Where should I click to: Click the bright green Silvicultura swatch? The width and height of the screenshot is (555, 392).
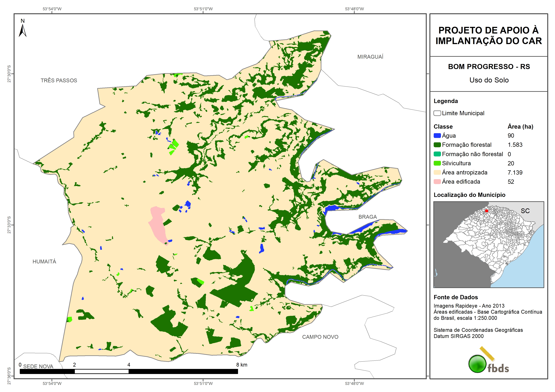(x=437, y=163)
